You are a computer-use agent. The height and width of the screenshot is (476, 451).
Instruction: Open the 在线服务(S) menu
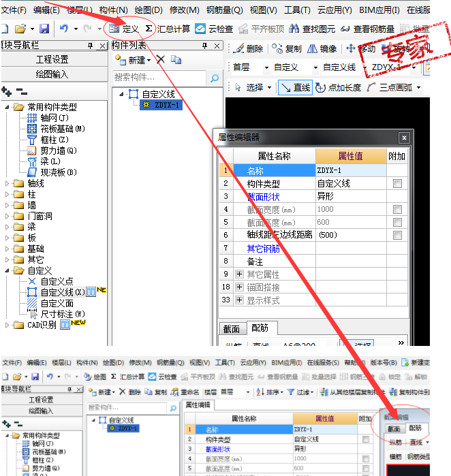(x=323, y=362)
